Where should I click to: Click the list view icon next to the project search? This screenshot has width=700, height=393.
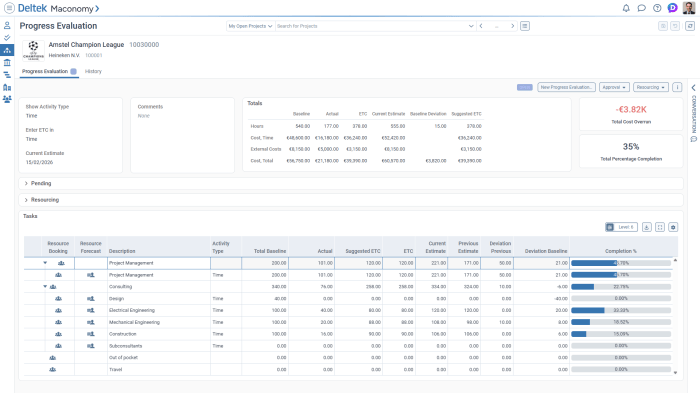click(x=525, y=26)
